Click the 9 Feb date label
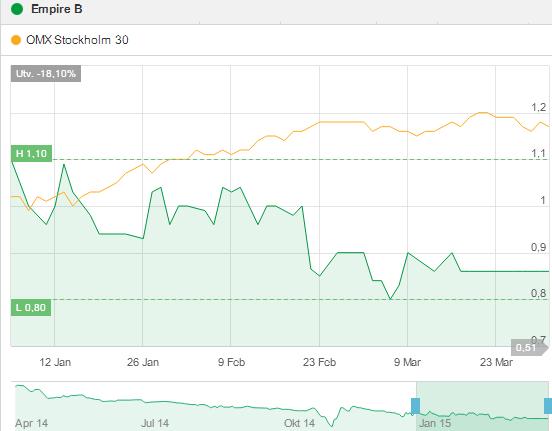Screen dimensions: 552x431 (231, 362)
